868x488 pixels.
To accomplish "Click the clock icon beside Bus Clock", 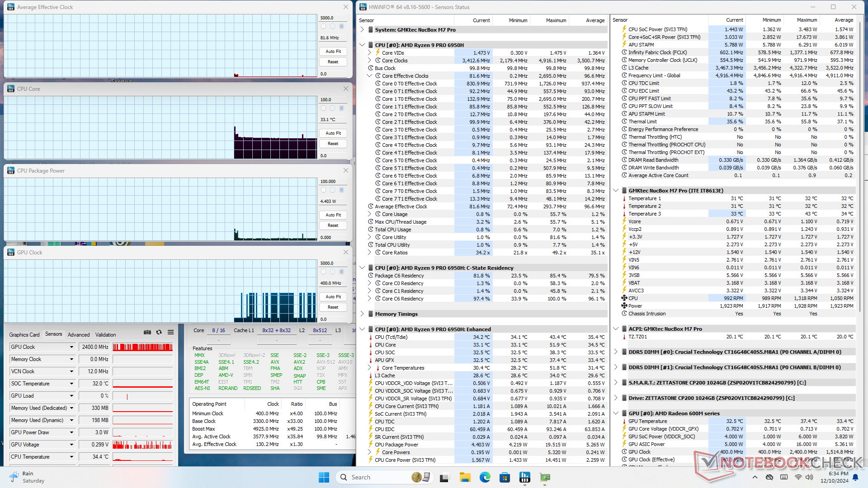I will pos(370,68).
